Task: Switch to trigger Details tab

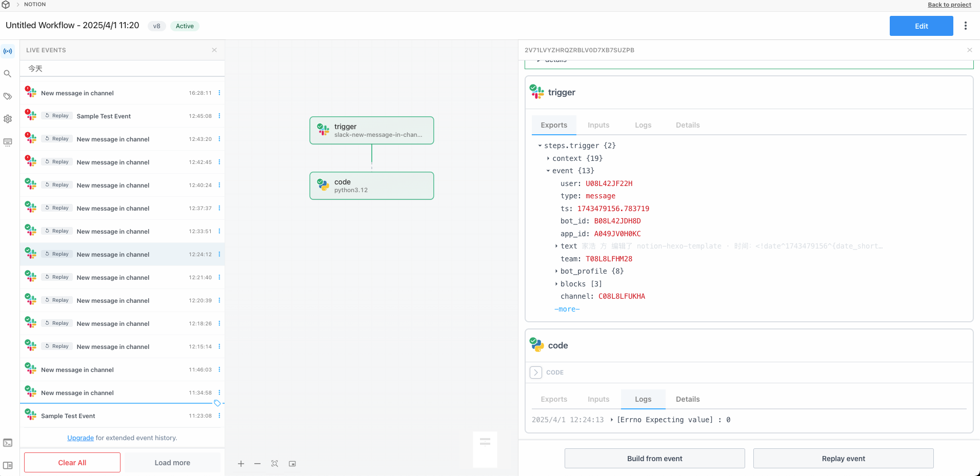Action: click(x=688, y=125)
